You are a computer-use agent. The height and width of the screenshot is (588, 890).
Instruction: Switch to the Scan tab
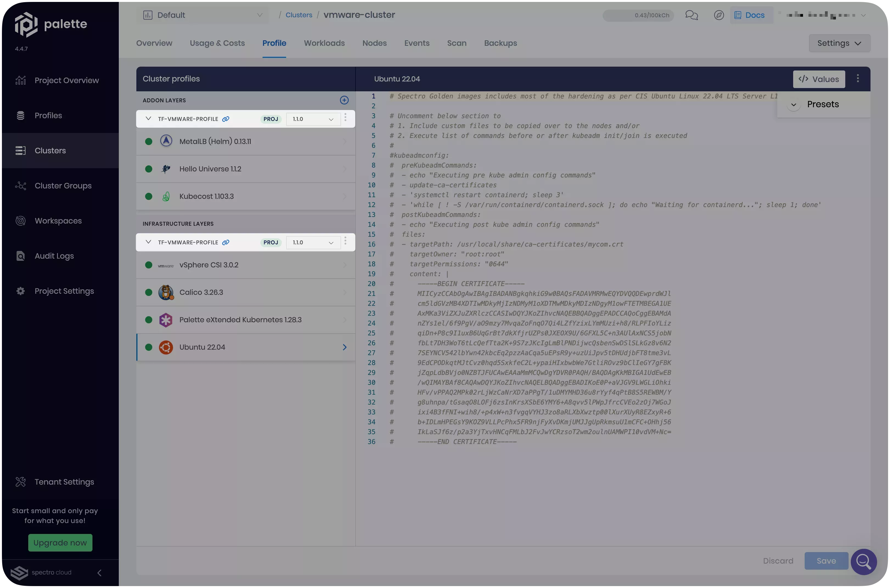(457, 43)
